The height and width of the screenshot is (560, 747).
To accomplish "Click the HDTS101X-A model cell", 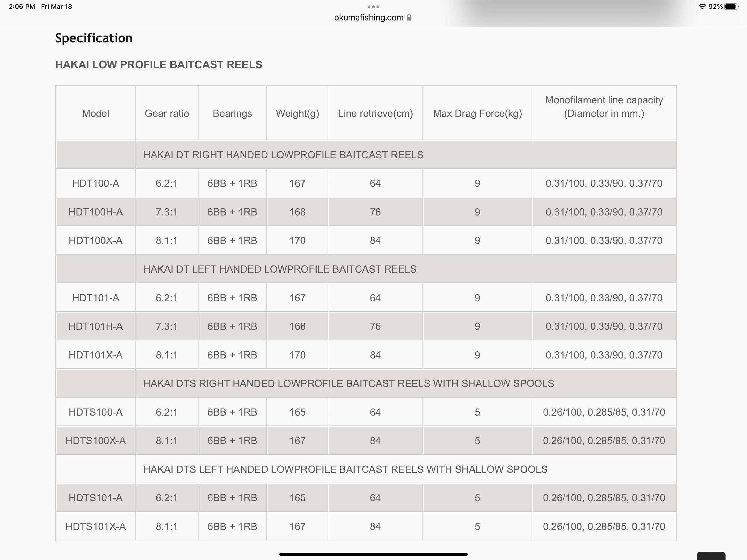I will 96,527.
